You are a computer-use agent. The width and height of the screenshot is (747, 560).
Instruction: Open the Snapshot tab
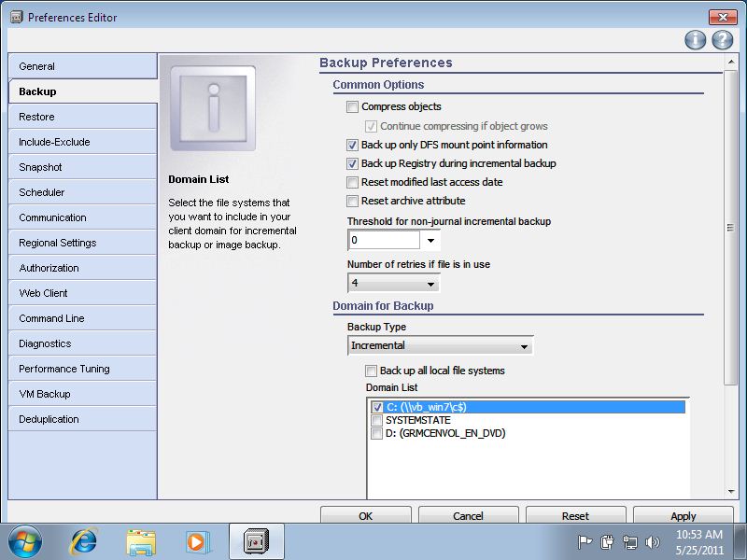tap(82, 167)
